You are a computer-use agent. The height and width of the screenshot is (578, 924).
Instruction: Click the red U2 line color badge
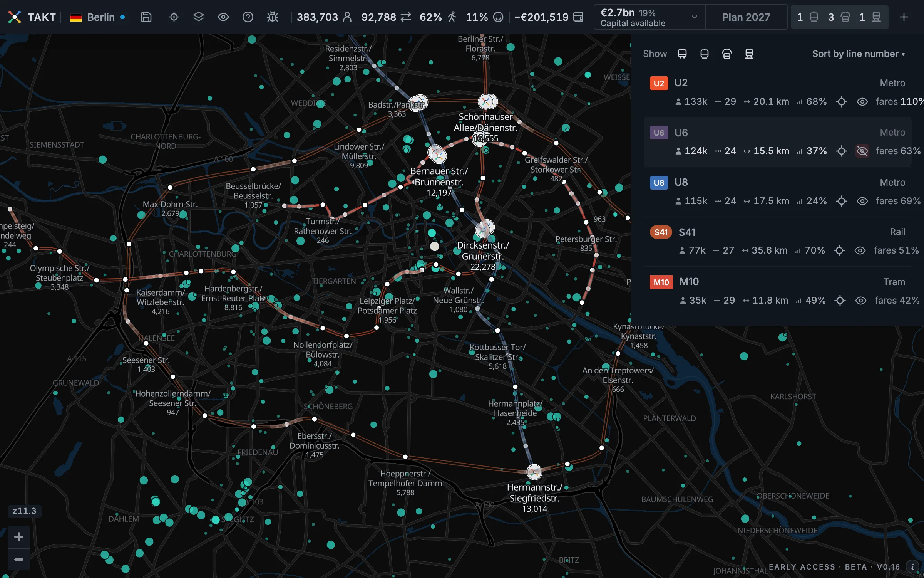(x=659, y=83)
